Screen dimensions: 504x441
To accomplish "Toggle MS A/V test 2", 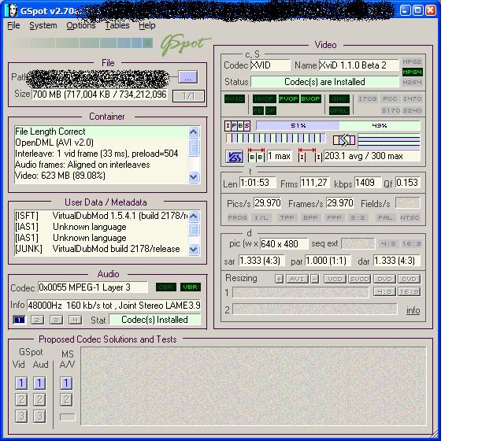I will point(66,400).
